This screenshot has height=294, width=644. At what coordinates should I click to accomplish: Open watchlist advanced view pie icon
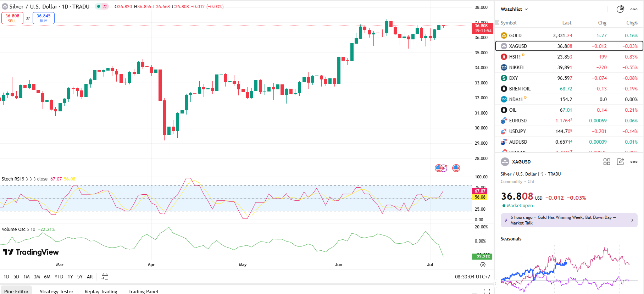[x=620, y=9]
